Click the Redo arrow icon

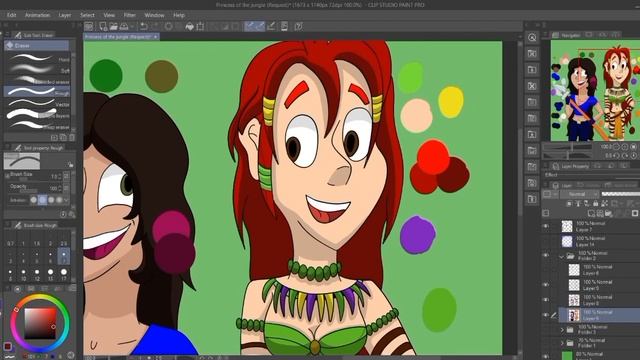(x=155, y=27)
